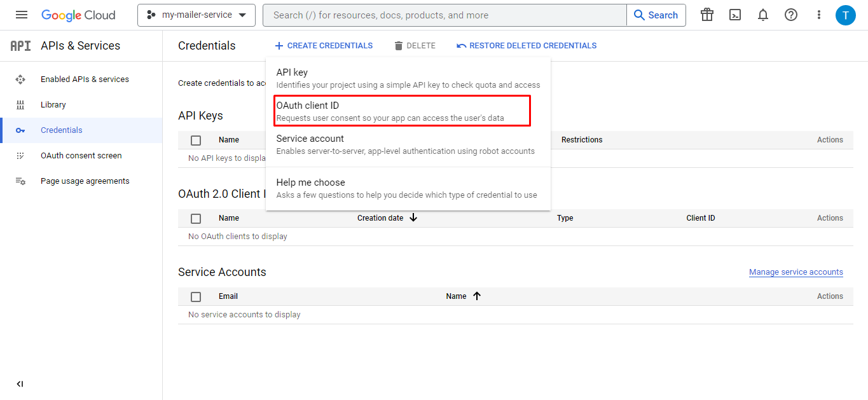Open free trial gift offers

tap(706, 14)
